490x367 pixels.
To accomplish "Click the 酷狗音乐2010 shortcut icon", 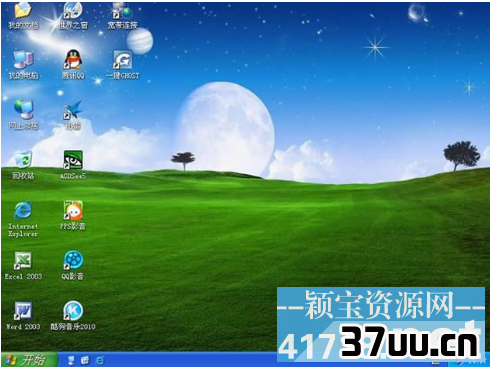I will pos(73,310).
